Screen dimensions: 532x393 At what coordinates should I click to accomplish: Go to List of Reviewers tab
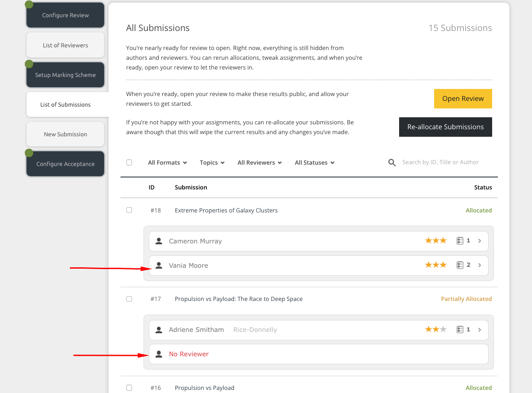[65, 45]
